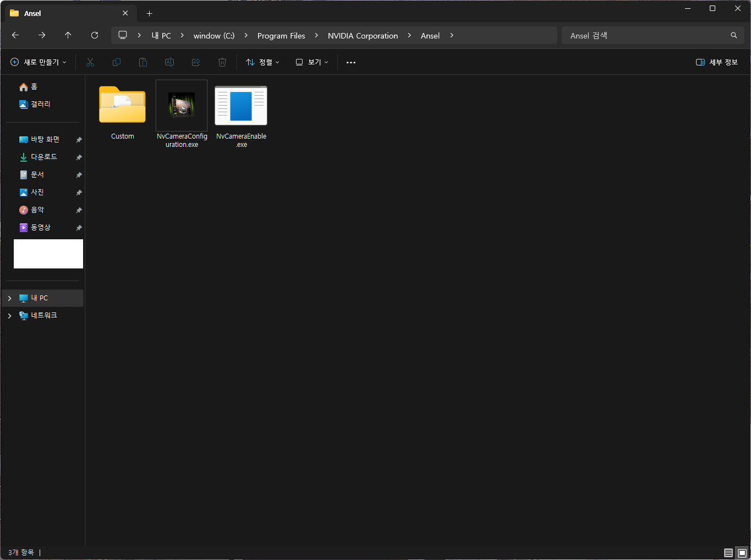Expand the 네트워크 tree node
The image size is (751, 560).
click(x=9, y=316)
